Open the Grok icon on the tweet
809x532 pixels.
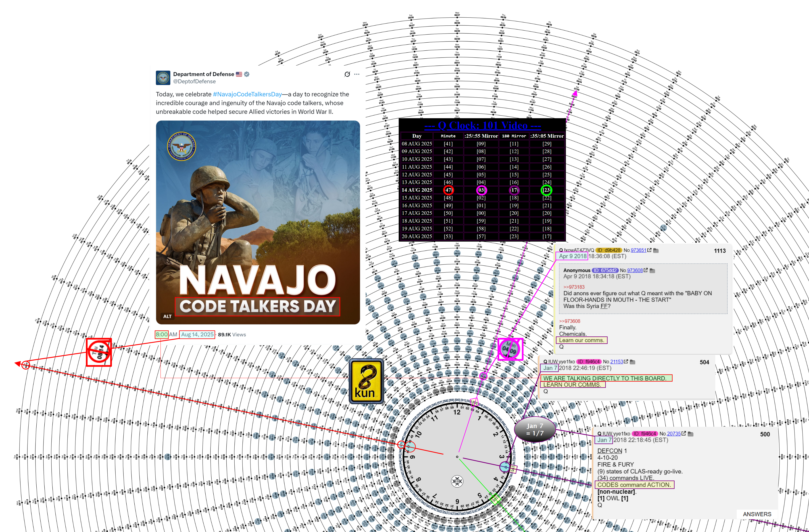pos(347,74)
